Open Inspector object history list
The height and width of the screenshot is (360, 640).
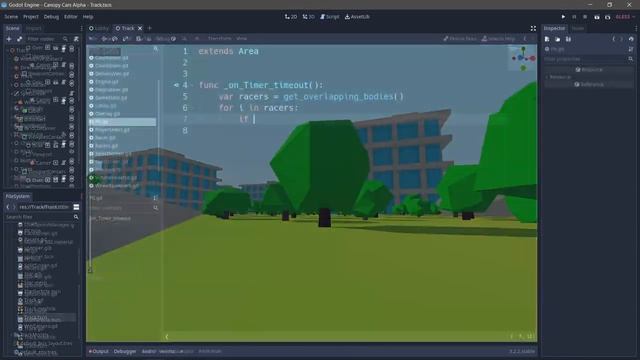pos(631,39)
